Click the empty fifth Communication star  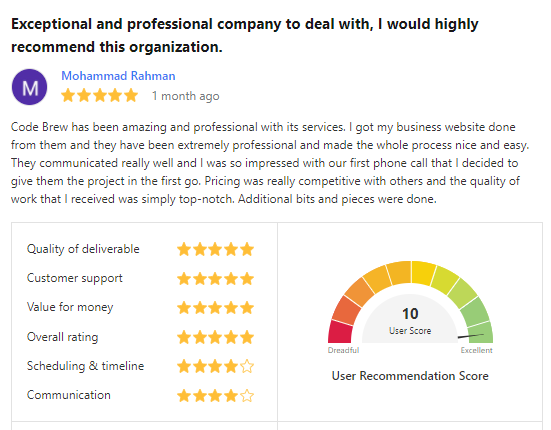click(247, 396)
